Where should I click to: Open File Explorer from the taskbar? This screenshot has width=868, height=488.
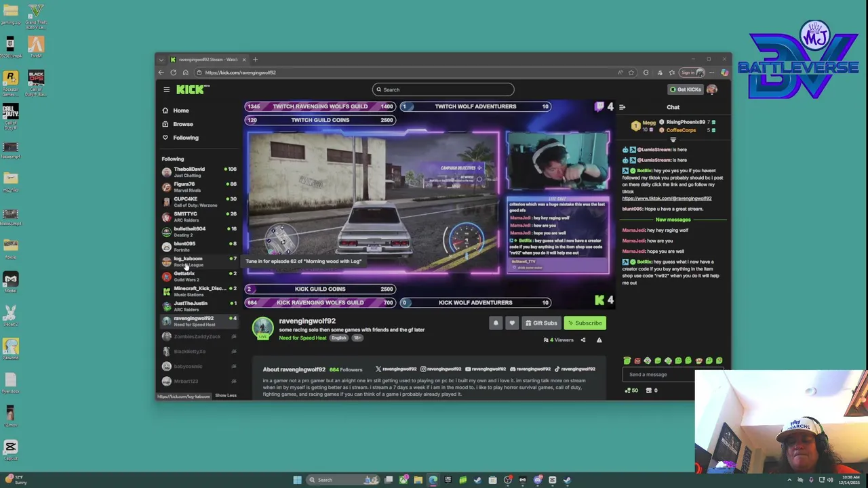coord(418,480)
